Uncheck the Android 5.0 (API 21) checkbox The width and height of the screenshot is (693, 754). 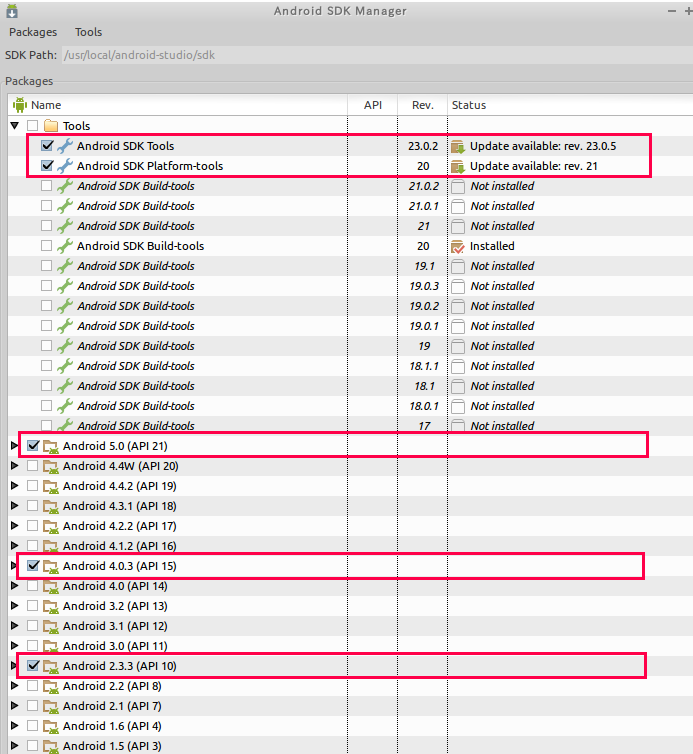pyautogui.click(x=33, y=446)
